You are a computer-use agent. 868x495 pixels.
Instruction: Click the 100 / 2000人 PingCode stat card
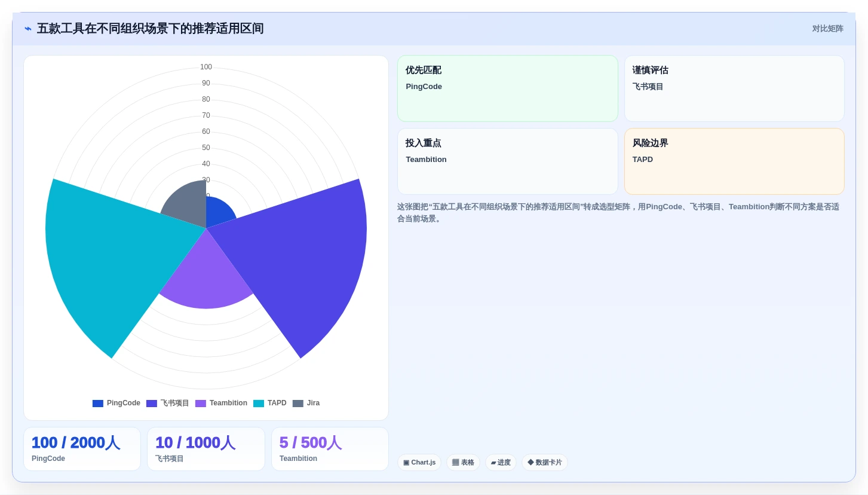click(x=82, y=449)
